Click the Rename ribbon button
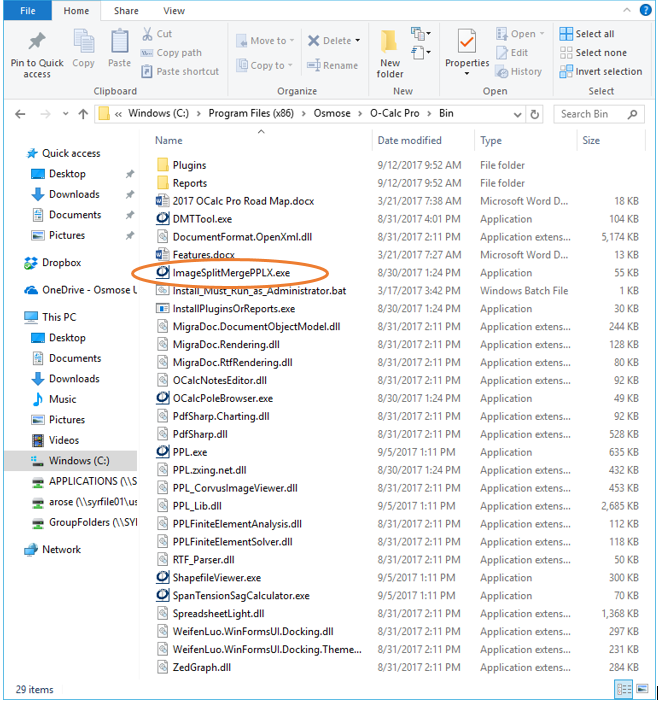 [x=333, y=65]
